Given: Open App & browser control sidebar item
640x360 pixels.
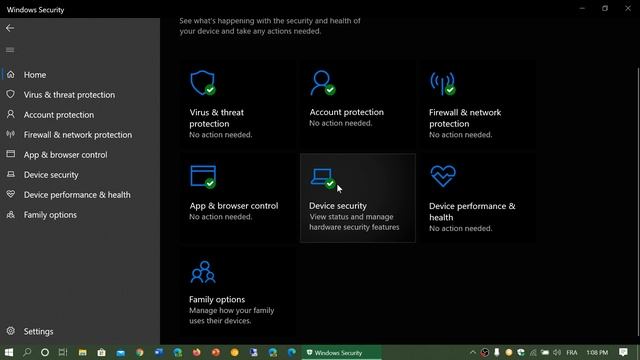Looking at the screenshot, I should pos(80,155).
